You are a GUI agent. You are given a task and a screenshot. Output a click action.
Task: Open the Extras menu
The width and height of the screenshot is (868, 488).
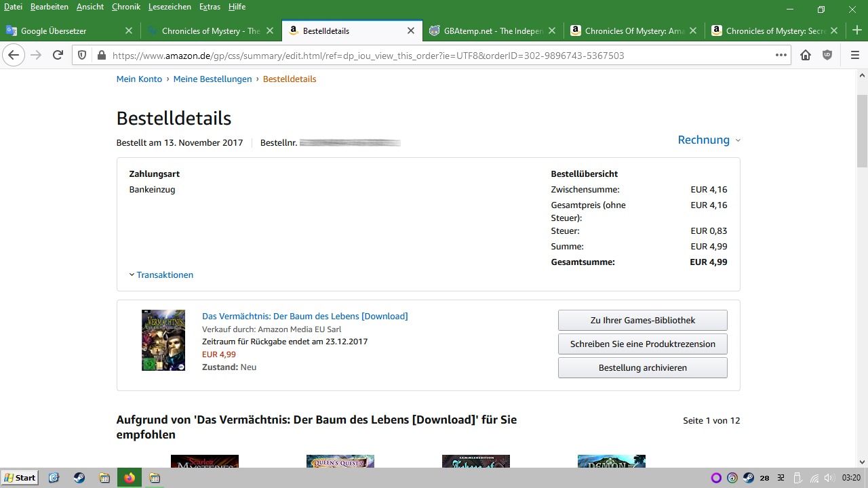(210, 7)
